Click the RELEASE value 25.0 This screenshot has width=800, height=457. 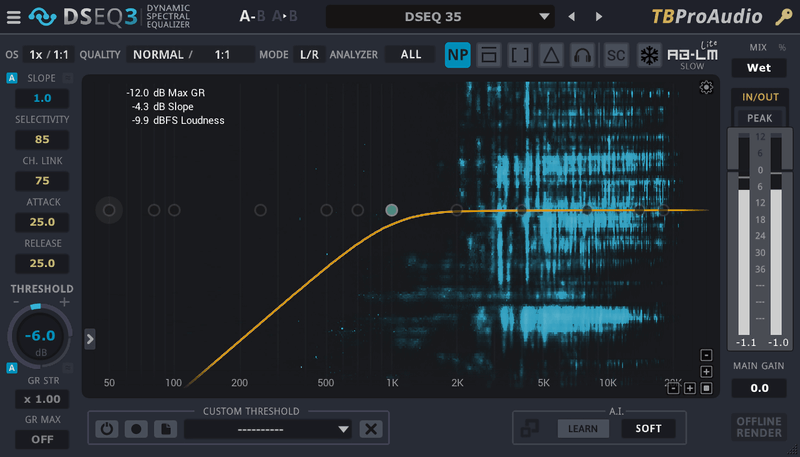[42, 263]
